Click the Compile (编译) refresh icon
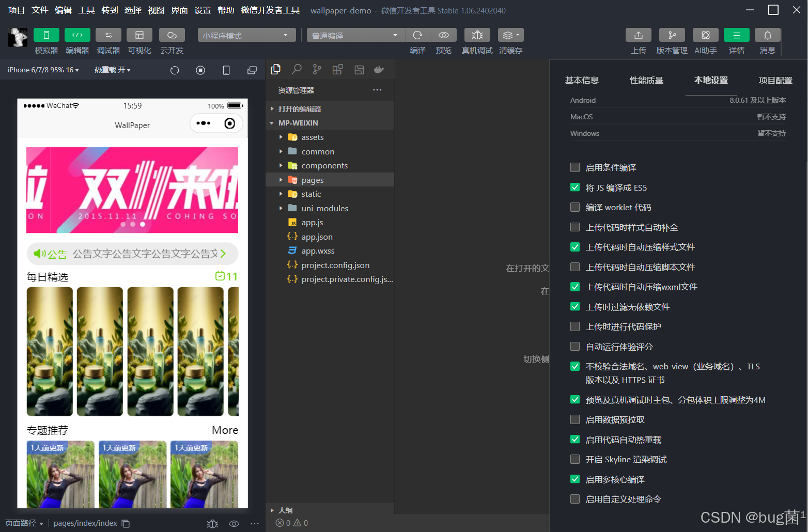Viewport: 808px width, 532px height. [x=418, y=35]
